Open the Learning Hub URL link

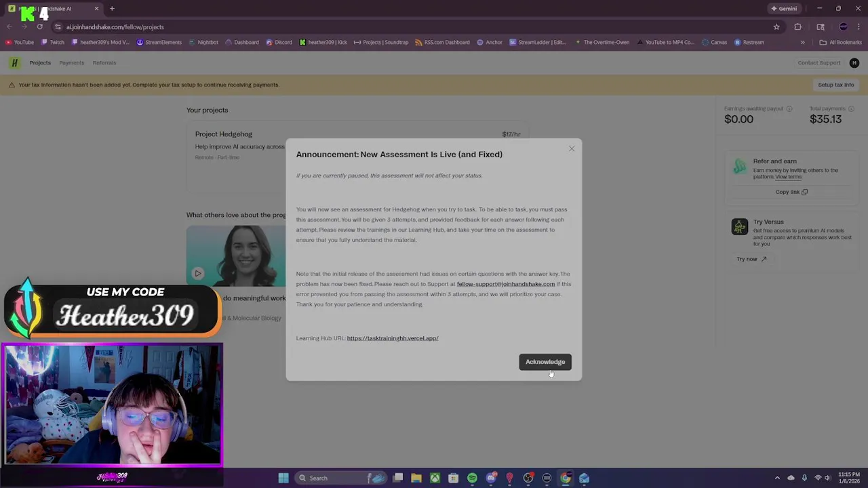tap(393, 338)
